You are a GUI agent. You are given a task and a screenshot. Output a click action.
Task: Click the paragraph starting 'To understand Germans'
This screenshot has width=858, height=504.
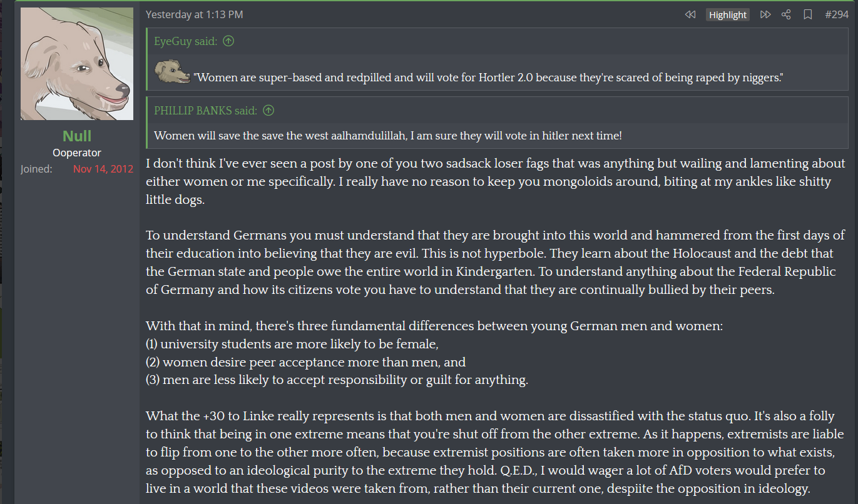[x=494, y=263]
